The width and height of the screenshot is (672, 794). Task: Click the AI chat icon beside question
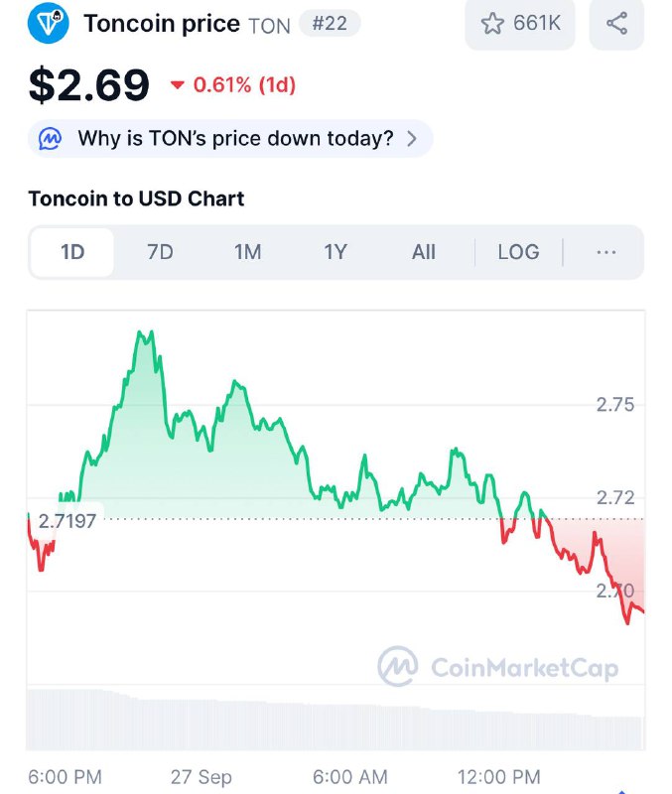[50, 139]
